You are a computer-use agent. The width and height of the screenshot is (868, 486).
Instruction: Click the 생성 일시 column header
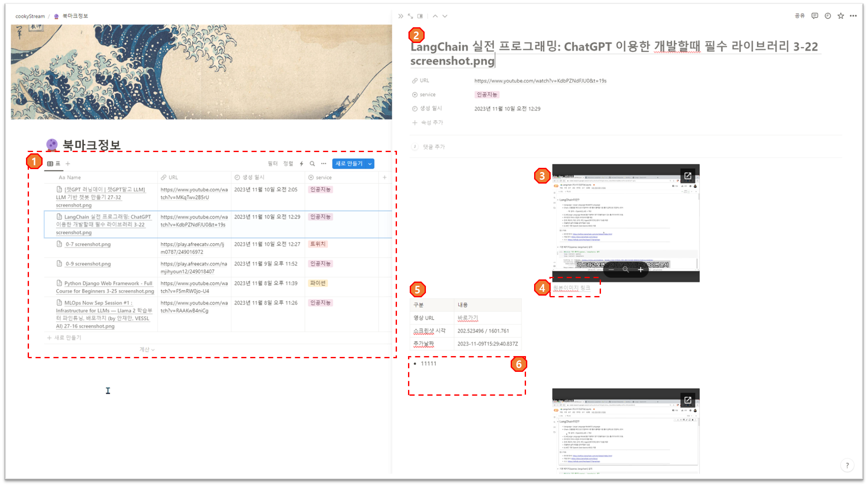pyautogui.click(x=268, y=177)
